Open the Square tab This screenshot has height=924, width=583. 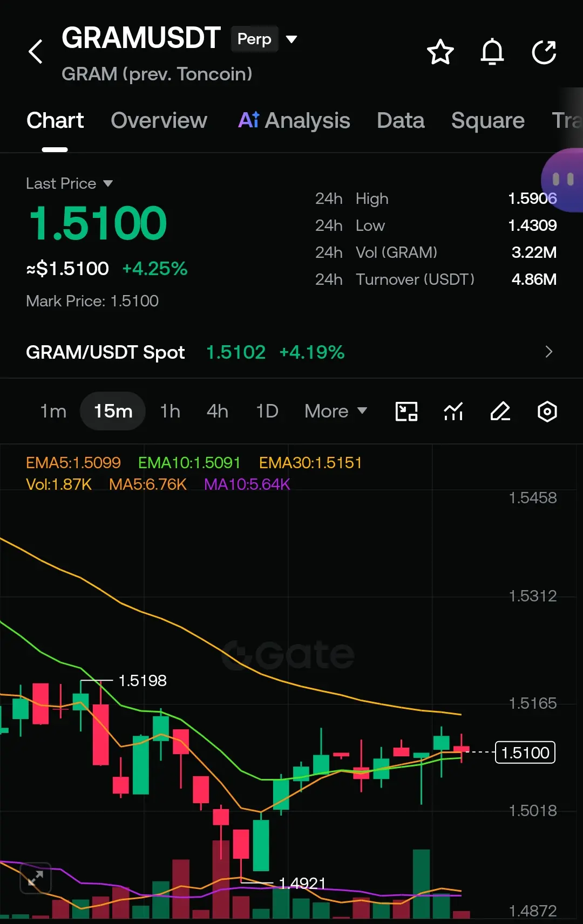(x=488, y=120)
